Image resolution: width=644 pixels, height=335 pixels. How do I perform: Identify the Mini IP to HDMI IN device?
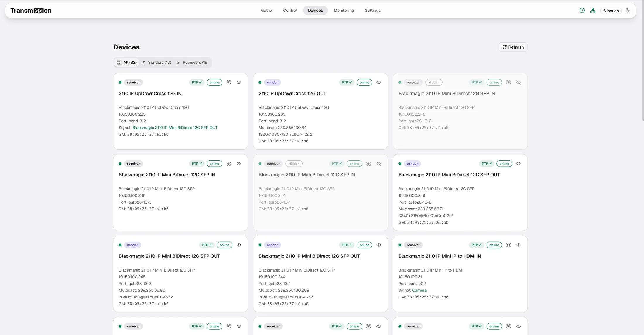(508, 245)
